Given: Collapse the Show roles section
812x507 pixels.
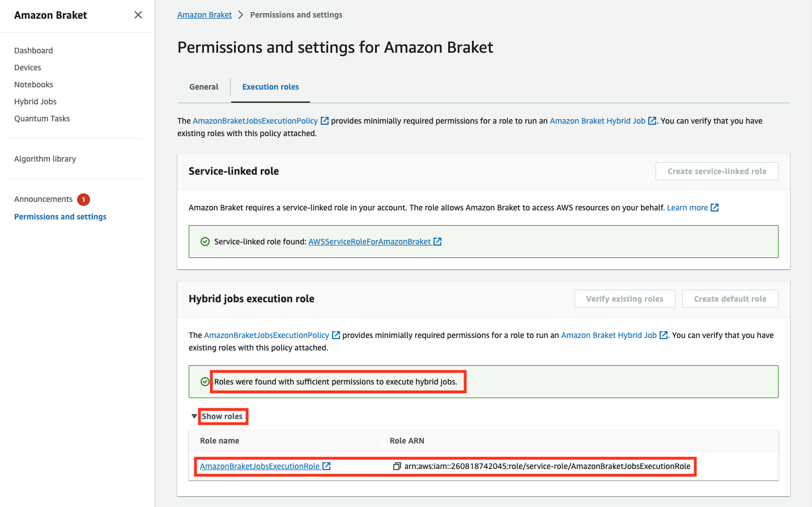Looking at the screenshot, I should (x=194, y=416).
